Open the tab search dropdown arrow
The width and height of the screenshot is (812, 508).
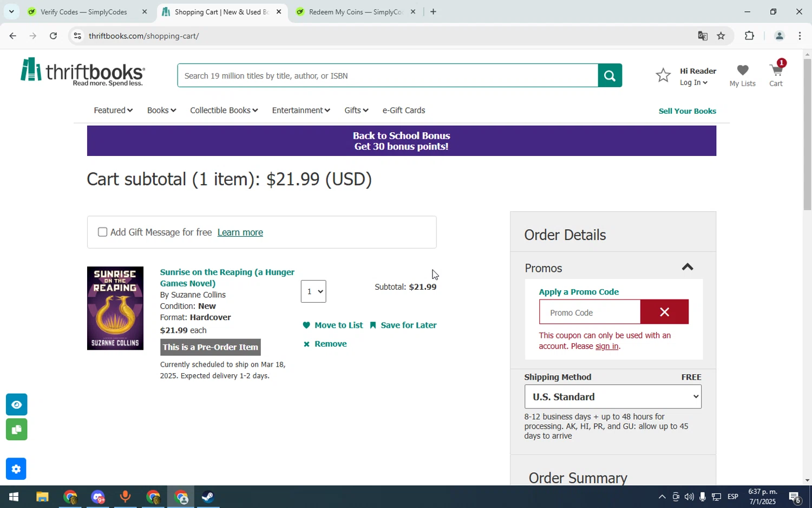[x=11, y=11]
